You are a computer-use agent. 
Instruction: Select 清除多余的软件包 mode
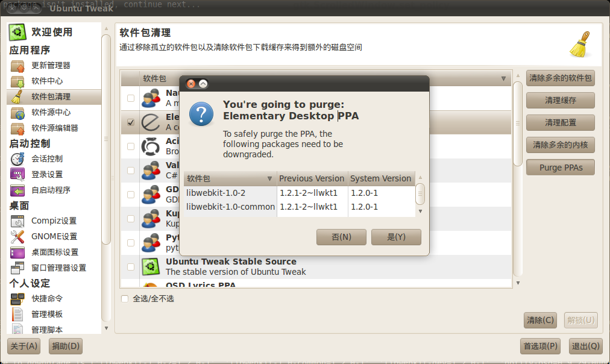(x=560, y=78)
